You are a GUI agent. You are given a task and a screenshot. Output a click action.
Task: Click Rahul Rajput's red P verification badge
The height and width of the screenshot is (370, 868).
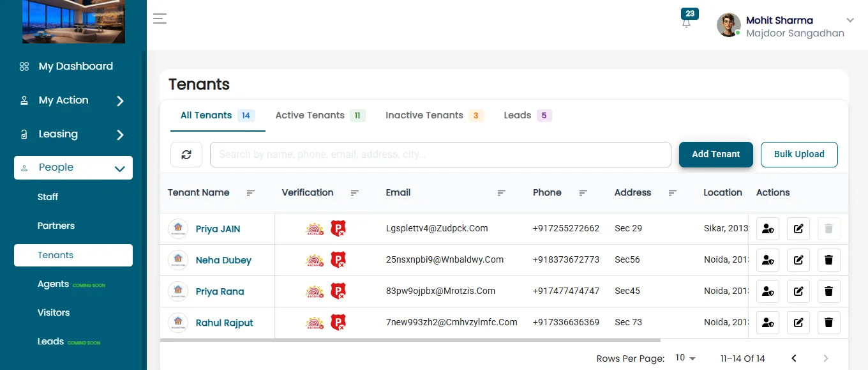(338, 323)
